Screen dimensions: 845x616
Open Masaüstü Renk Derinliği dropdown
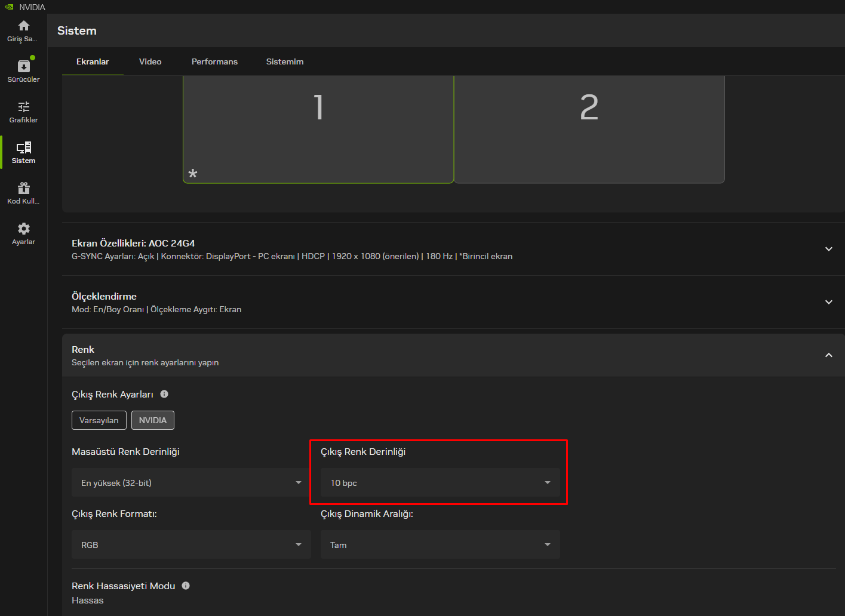[191, 482]
